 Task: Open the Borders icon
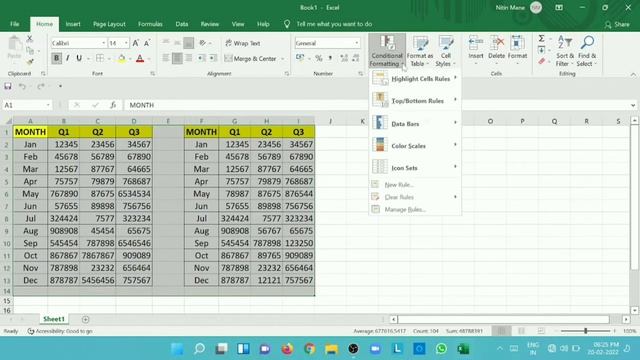pyautogui.click(x=100, y=58)
